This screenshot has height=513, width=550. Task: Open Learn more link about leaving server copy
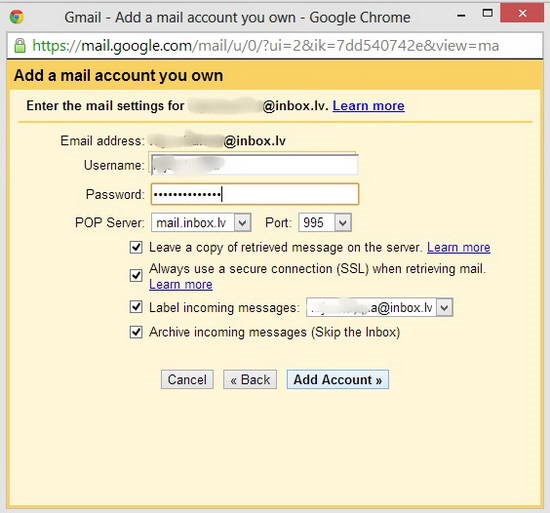point(458,248)
